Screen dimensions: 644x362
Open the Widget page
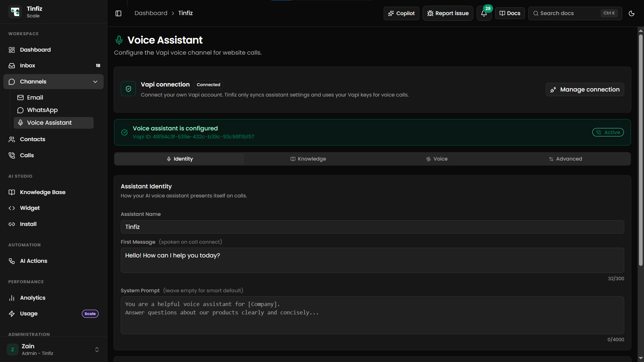[54, 208]
